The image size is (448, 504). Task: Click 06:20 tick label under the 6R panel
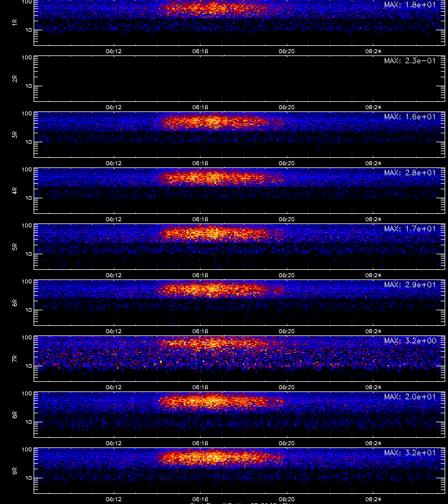286,331
